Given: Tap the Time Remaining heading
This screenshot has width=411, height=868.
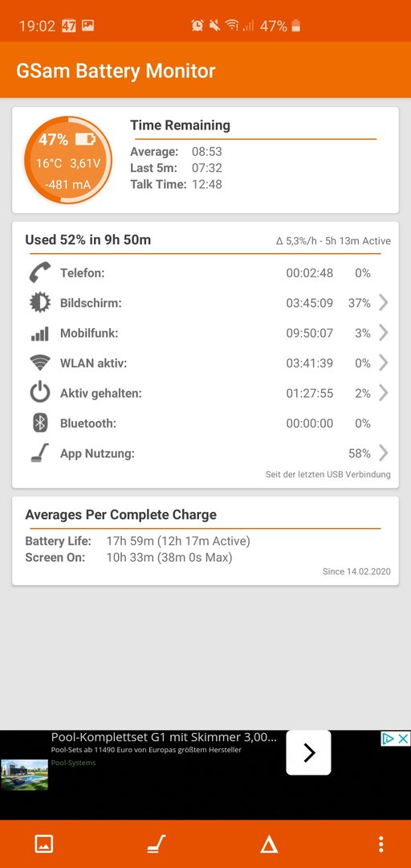Looking at the screenshot, I should (x=181, y=125).
